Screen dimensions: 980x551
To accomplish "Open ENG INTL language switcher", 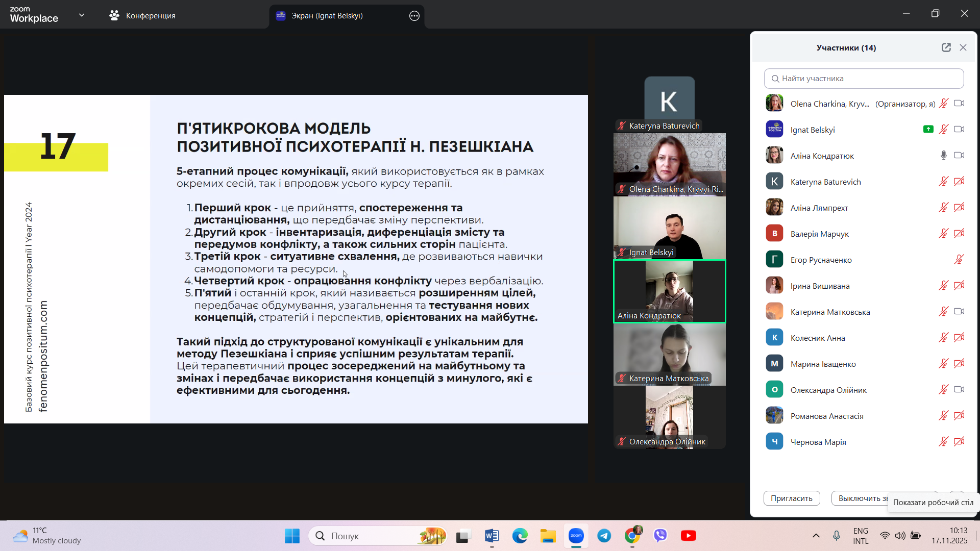I will pyautogui.click(x=861, y=536).
